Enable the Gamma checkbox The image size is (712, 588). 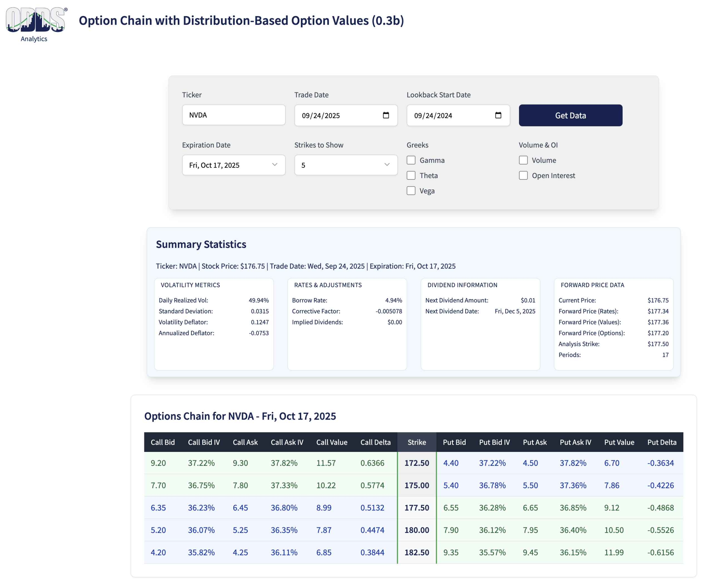(411, 160)
